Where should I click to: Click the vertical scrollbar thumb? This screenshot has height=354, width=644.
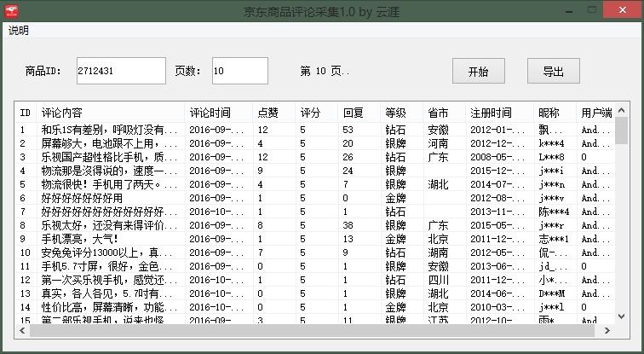tap(621, 131)
